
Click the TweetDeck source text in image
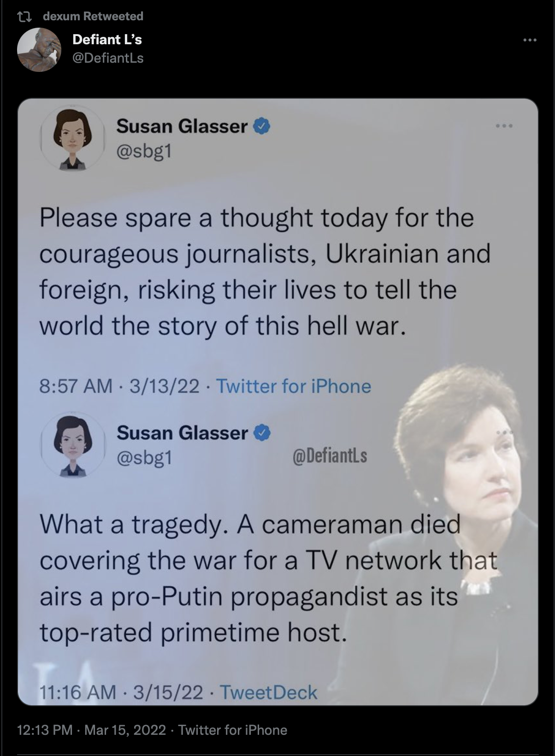tap(268, 692)
